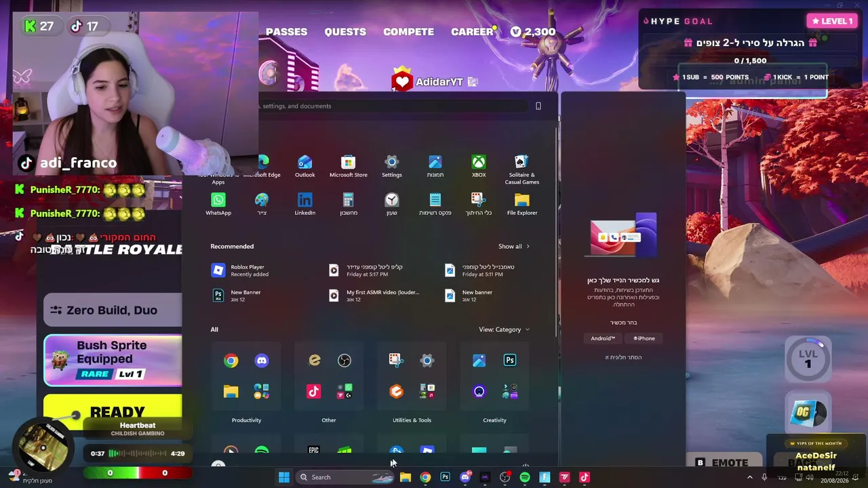The width and height of the screenshot is (868, 488).
Task: Open the pinned Settings app
Action: point(391,166)
